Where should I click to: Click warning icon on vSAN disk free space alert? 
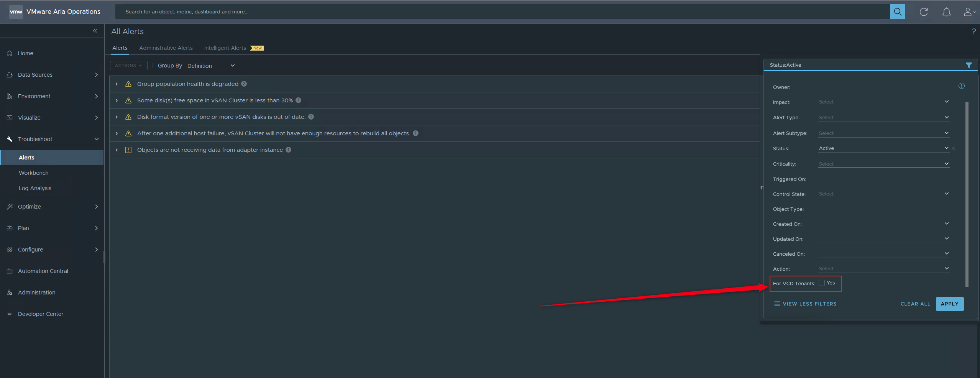tap(128, 100)
